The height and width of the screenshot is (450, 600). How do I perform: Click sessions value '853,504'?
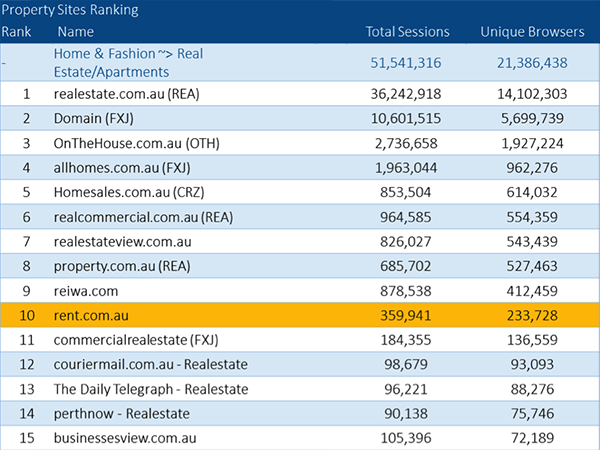(406, 192)
